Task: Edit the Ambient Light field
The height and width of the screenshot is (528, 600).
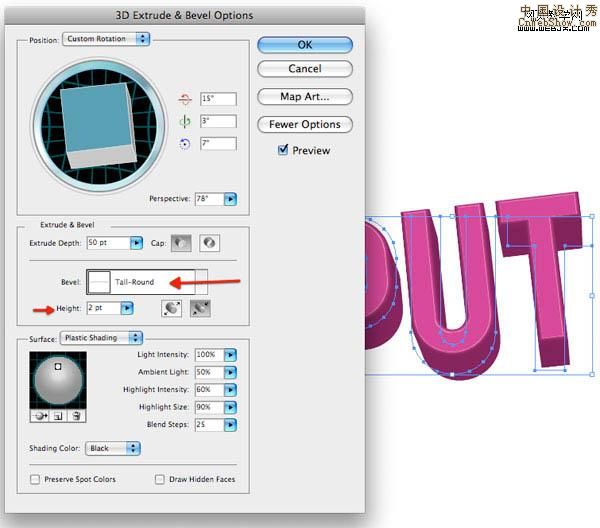Action: pyautogui.click(x=209, y=372)
